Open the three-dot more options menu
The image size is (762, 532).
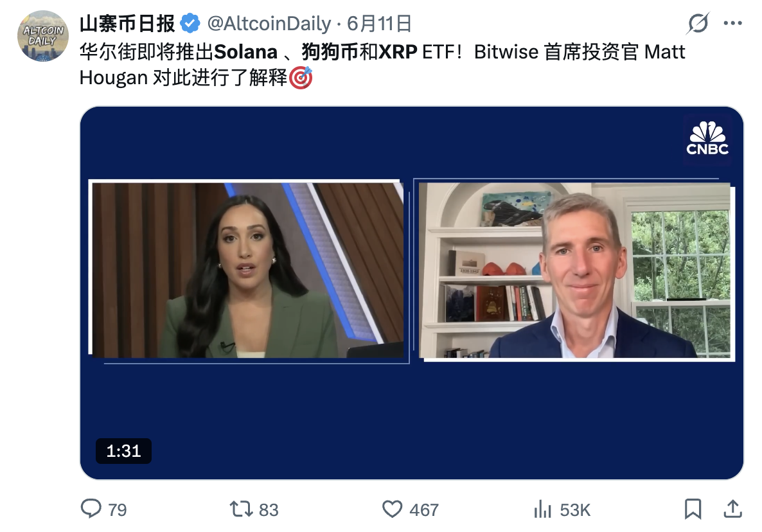point(733,23)
